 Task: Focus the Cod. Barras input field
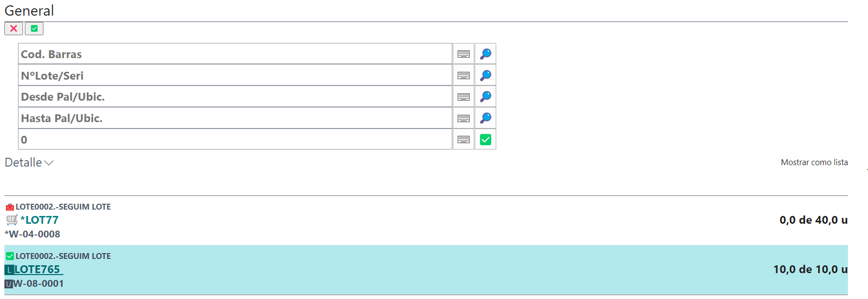[x=235, y=54]
